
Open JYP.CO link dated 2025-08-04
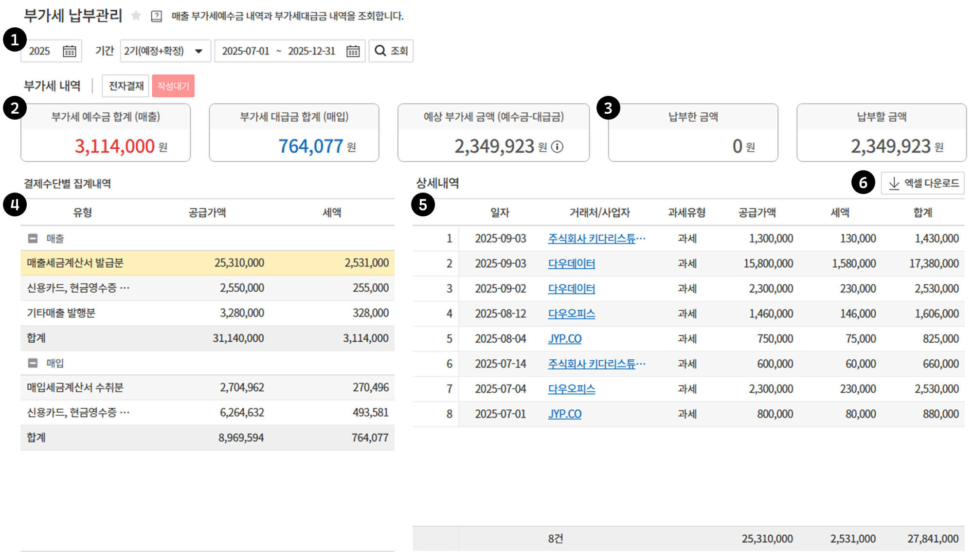pyautogui.click(x=564, y=339)
